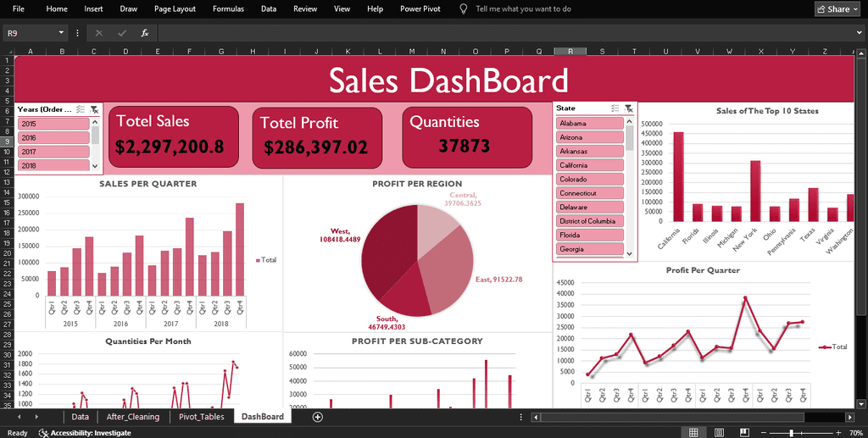Click the Insert Function fx icon
868x438 pixels.
click(x=145, y=33)
